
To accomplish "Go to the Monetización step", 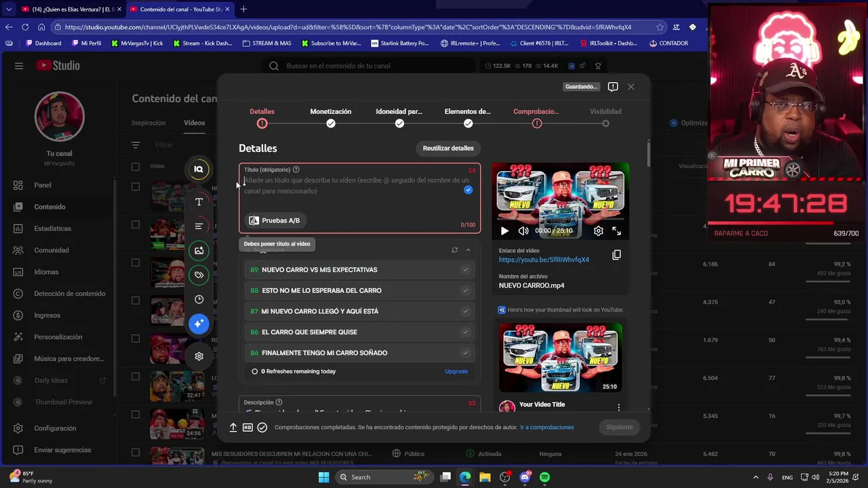I will 331,117.
